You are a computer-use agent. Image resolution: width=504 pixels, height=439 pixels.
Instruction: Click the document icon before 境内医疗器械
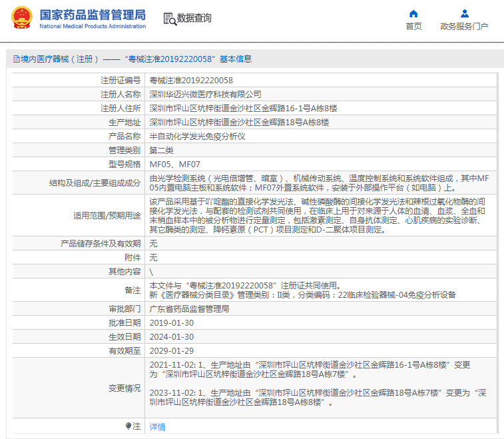click(17, 59)
